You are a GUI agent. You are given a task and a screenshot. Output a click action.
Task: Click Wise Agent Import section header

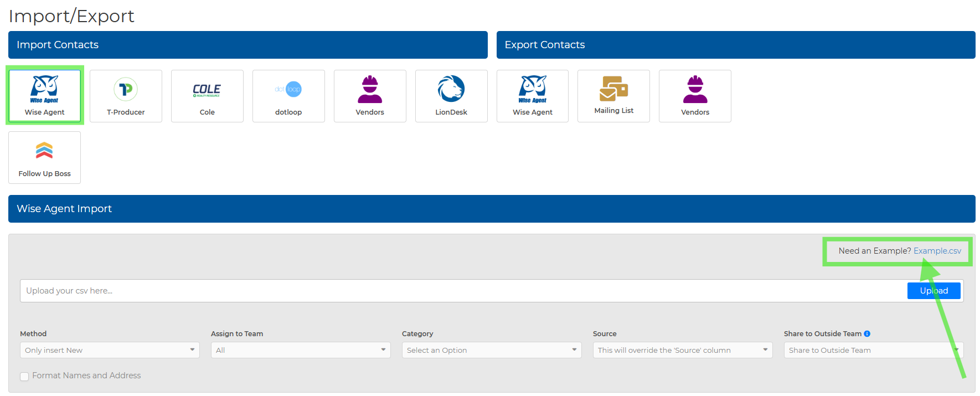point(492,209)
